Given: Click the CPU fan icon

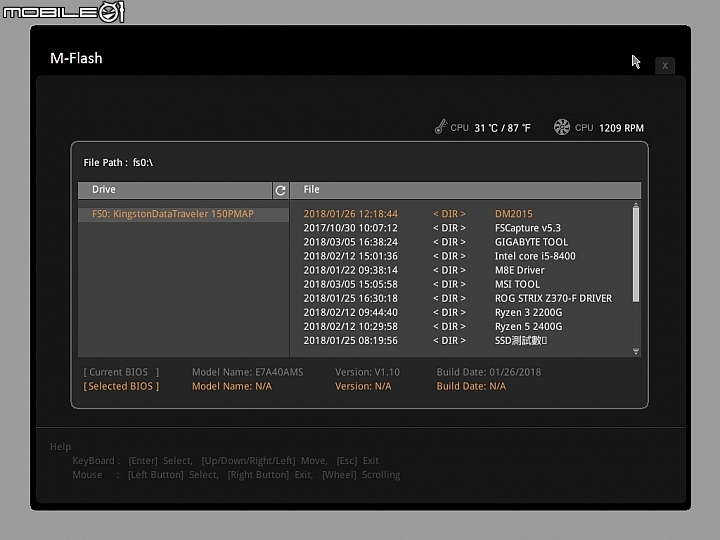Looking at the screenshot, I should click(x=562, y=127).
